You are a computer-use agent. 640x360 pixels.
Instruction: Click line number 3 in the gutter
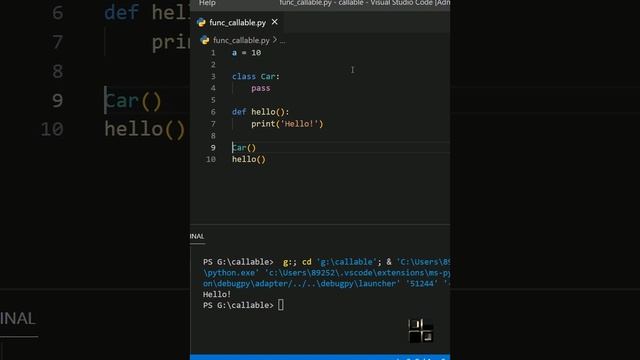click(x=213, y=76)
